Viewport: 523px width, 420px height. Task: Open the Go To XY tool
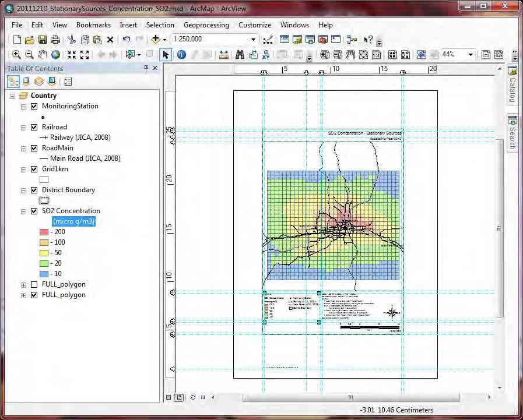click(266, 55)
